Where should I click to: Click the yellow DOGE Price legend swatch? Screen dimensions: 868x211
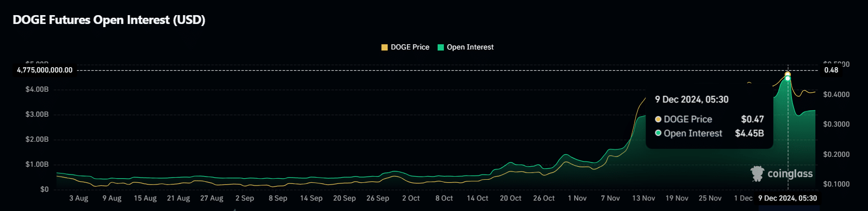385,47
